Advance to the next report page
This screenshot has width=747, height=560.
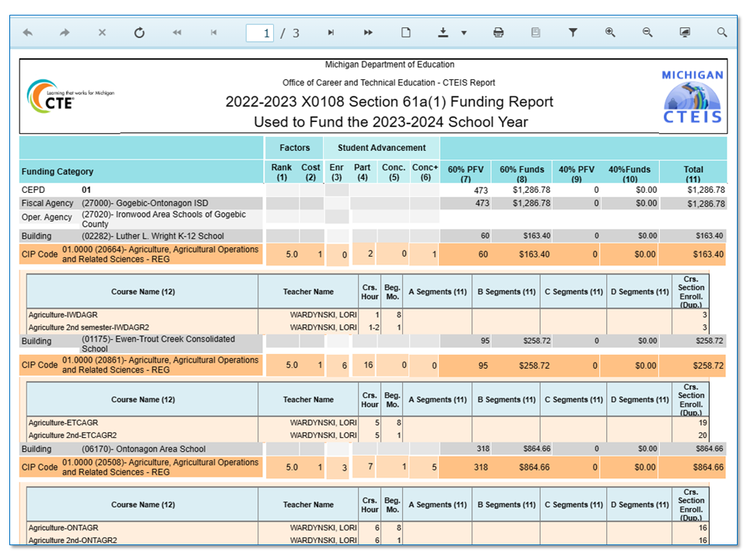click(331, 33)
